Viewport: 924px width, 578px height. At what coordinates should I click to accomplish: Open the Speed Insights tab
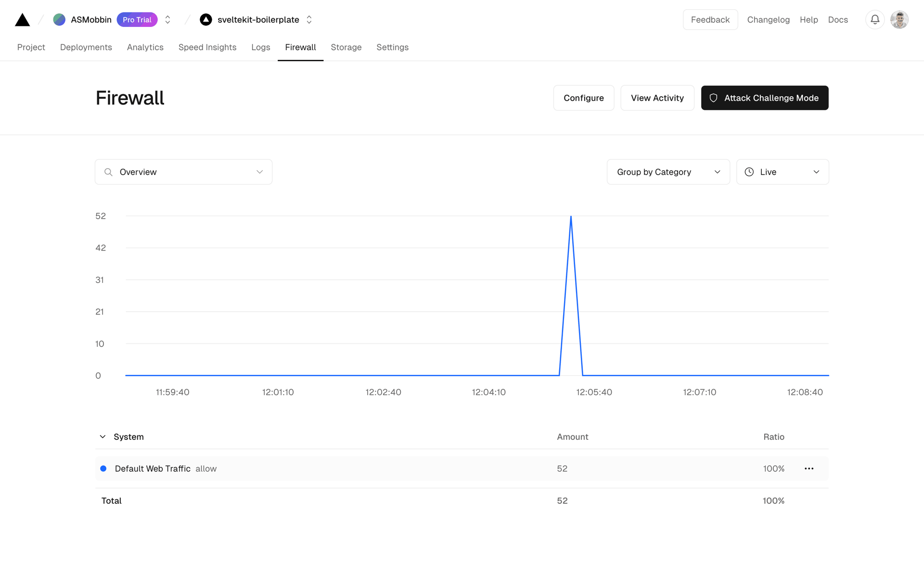207,47
